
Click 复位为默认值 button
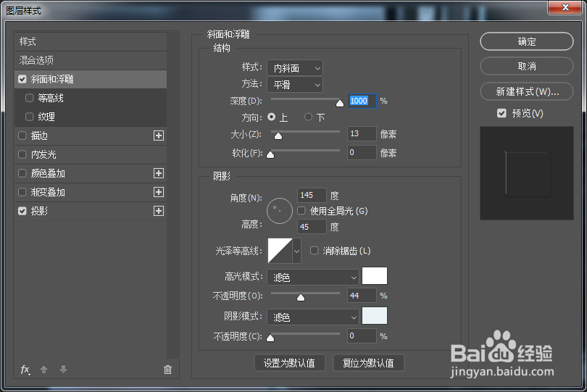(368, 363)
